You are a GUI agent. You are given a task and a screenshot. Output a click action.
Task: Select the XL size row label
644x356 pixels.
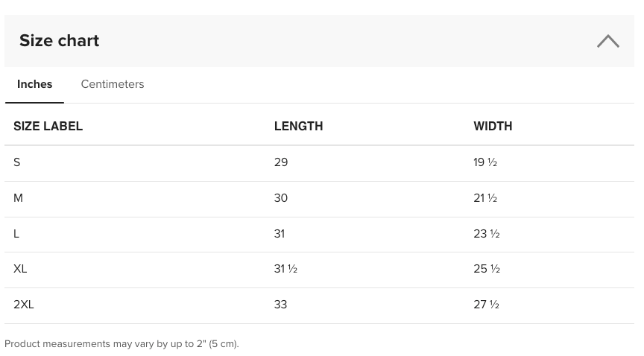tap(20, 269)
